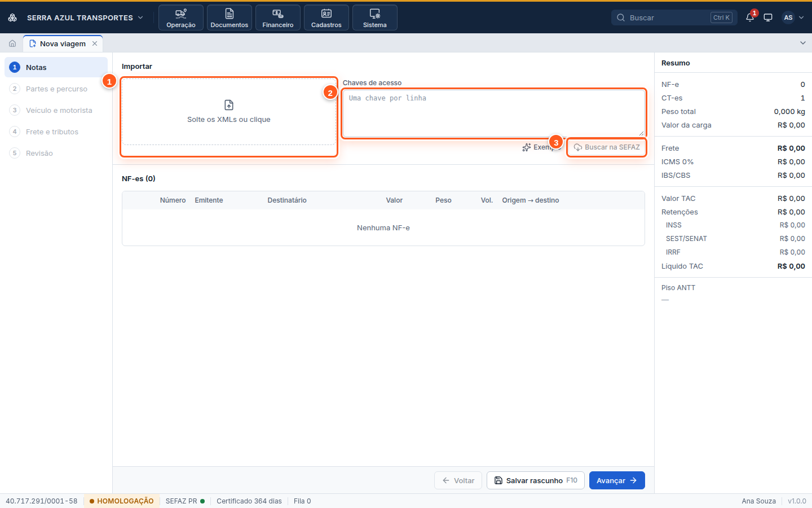Expand the Serra Azul Transportes company selector
Image resolution: width=812 pixels, height=508 pixels.
(x=85, y=17)
